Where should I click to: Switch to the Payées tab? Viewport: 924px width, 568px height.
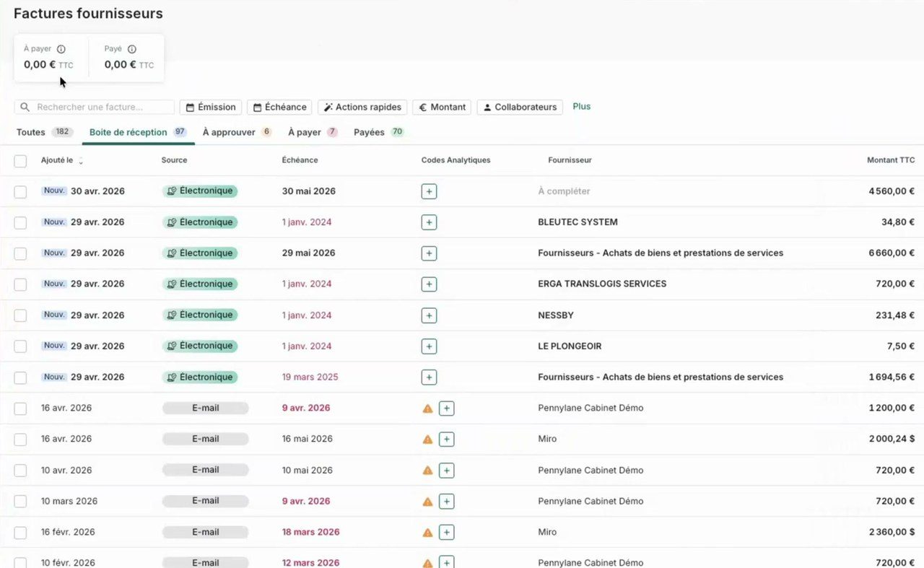(379, 132)
